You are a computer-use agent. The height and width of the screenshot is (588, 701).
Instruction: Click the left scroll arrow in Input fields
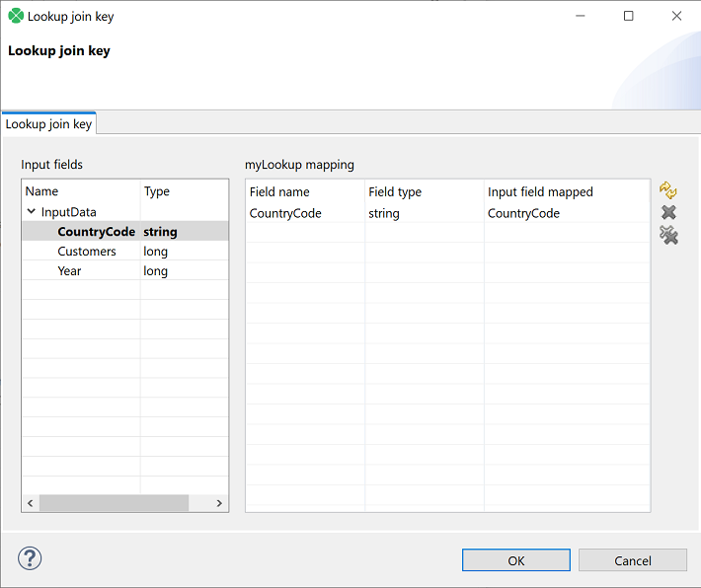point(30,503)
